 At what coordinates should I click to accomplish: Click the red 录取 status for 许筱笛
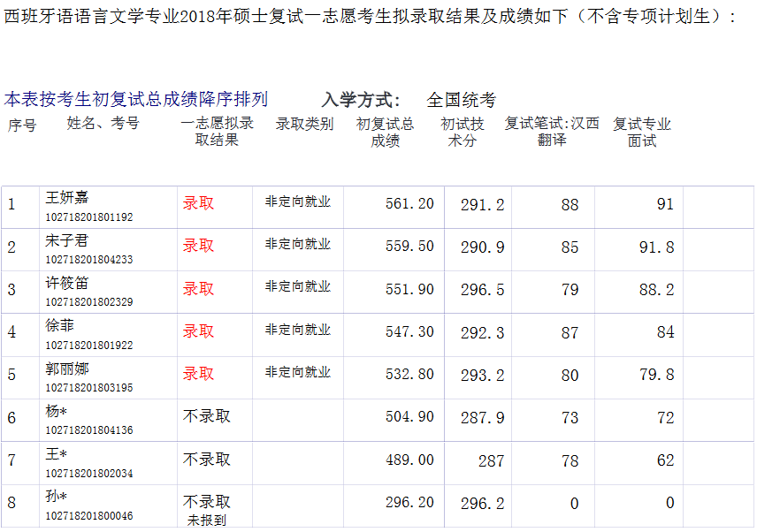pos(198,289)
